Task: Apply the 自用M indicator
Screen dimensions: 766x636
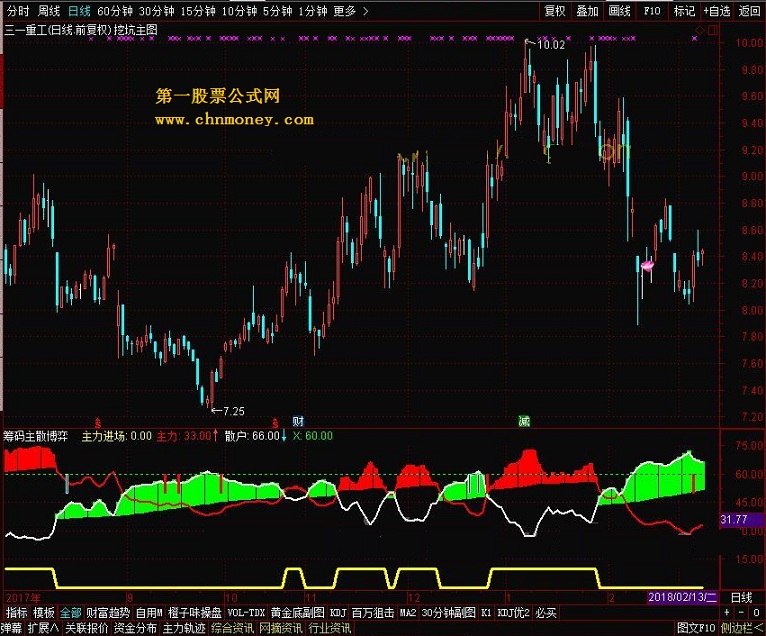Action: (x=149, y=613)
